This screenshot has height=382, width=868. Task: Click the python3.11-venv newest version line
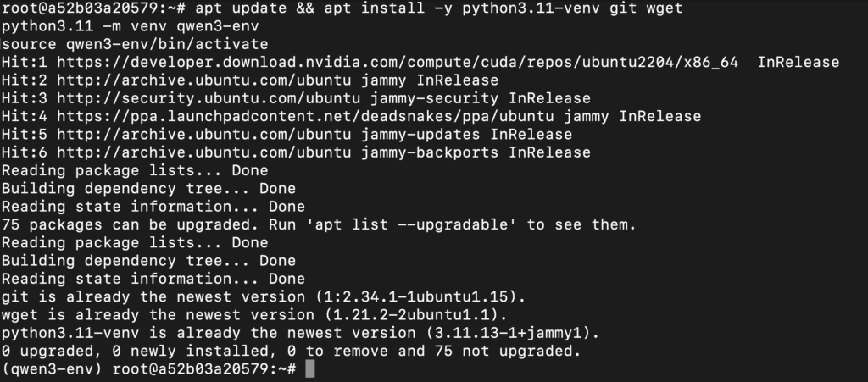301,333
